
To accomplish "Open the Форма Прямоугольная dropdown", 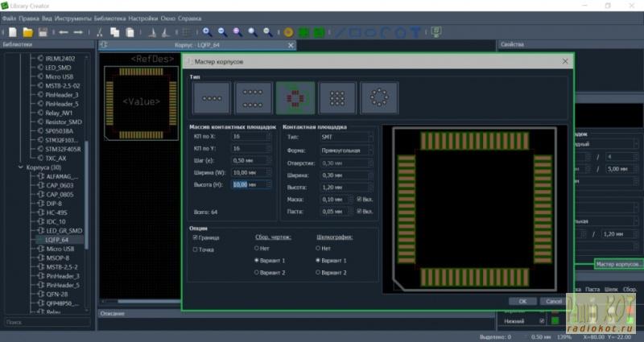I will click(x=346, y=150).
